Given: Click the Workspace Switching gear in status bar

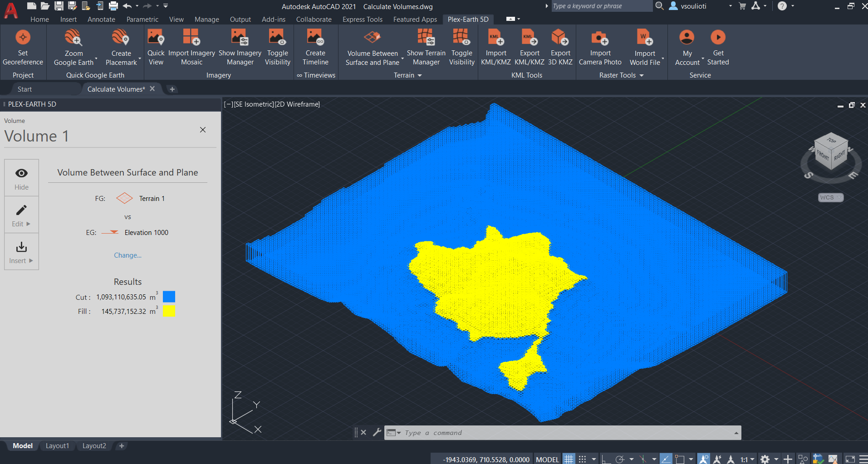Looking at the screenshot, I should pyautogui.click(x=765, y=459).
